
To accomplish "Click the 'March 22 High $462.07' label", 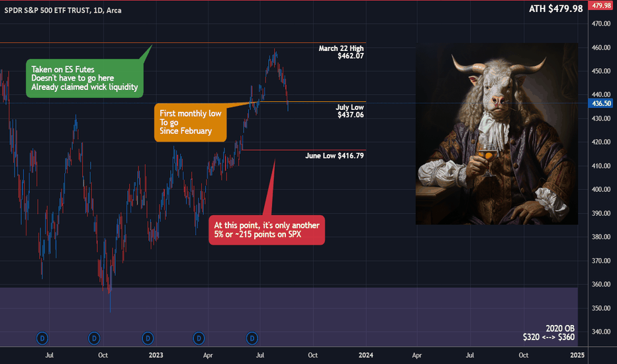I will 341,52.
